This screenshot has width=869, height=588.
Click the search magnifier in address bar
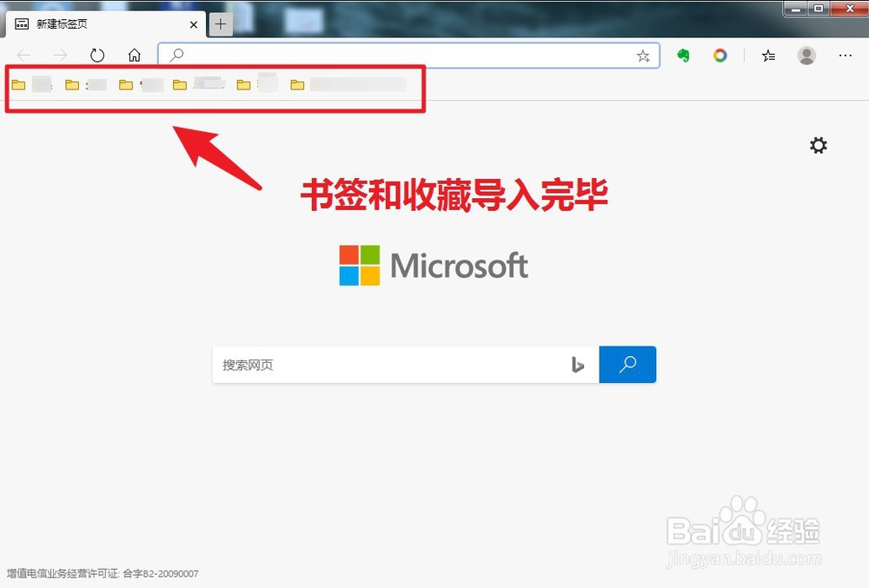[x=176, y=55]
